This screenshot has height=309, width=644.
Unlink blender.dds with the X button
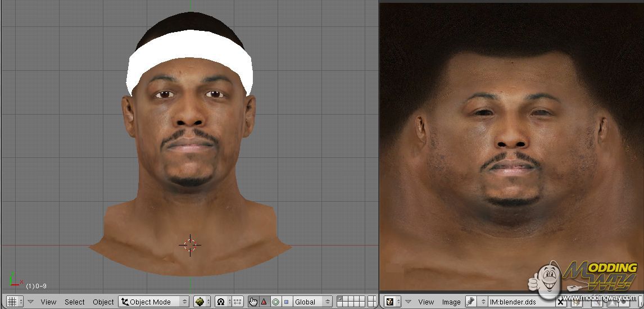[x=560, y=302]
